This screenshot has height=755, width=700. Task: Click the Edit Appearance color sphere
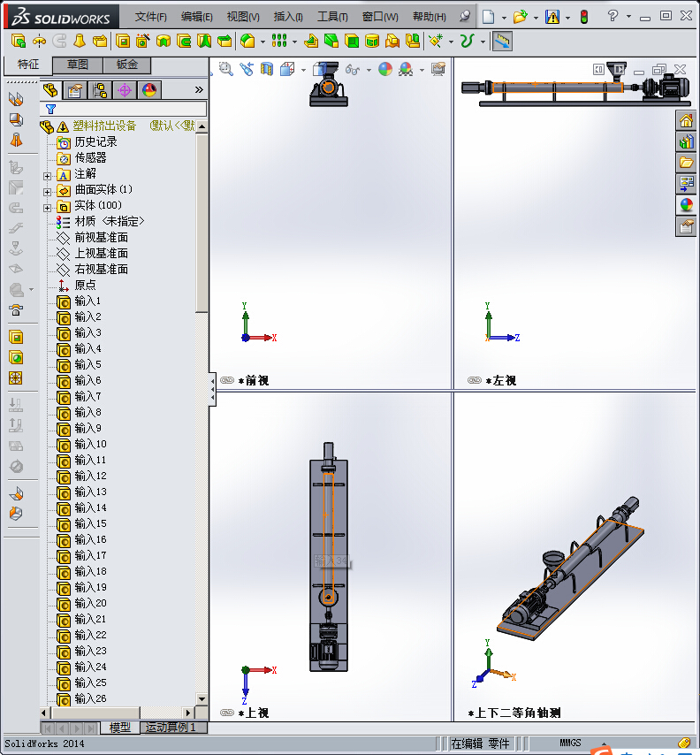385,69
